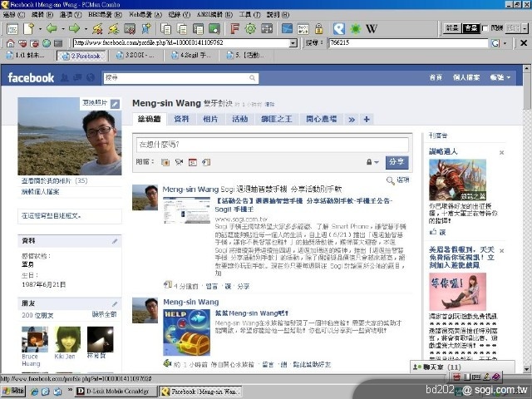Click the 在想什麼嗎? status input box
The image size is (532, 399).
coord(272,145)
